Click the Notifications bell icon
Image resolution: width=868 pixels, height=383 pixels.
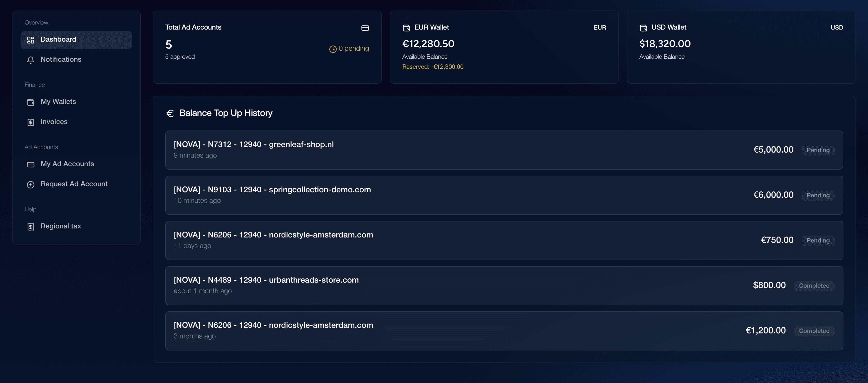click(x=31, y=60)
